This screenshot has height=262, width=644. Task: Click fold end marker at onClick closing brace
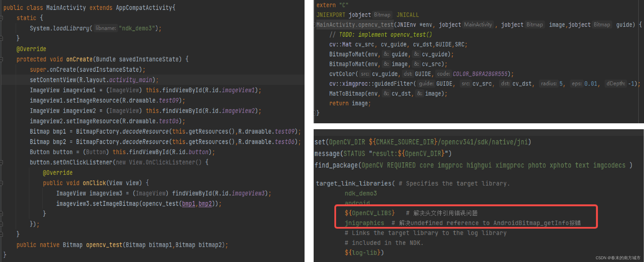(1, 214)
